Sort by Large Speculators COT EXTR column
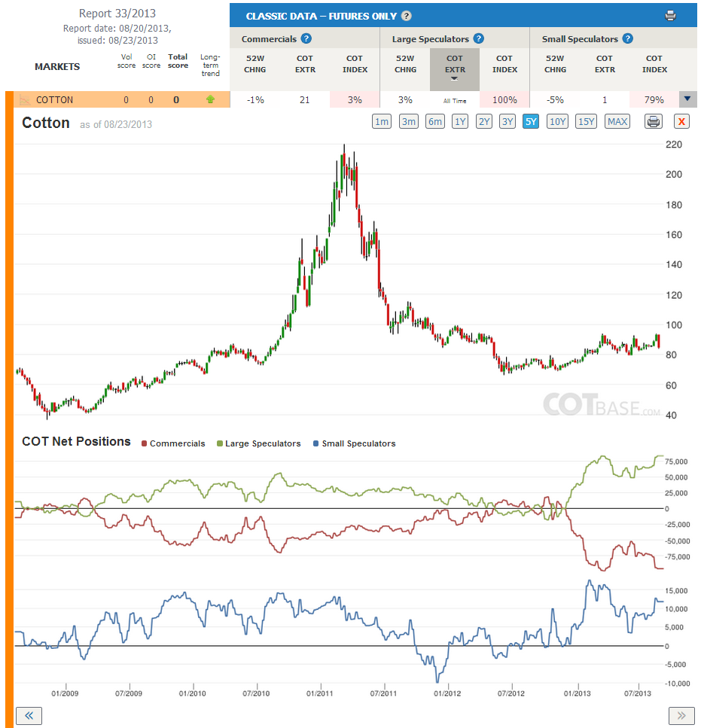The height and width of the screenshot is (728, 701). (455, 69)
